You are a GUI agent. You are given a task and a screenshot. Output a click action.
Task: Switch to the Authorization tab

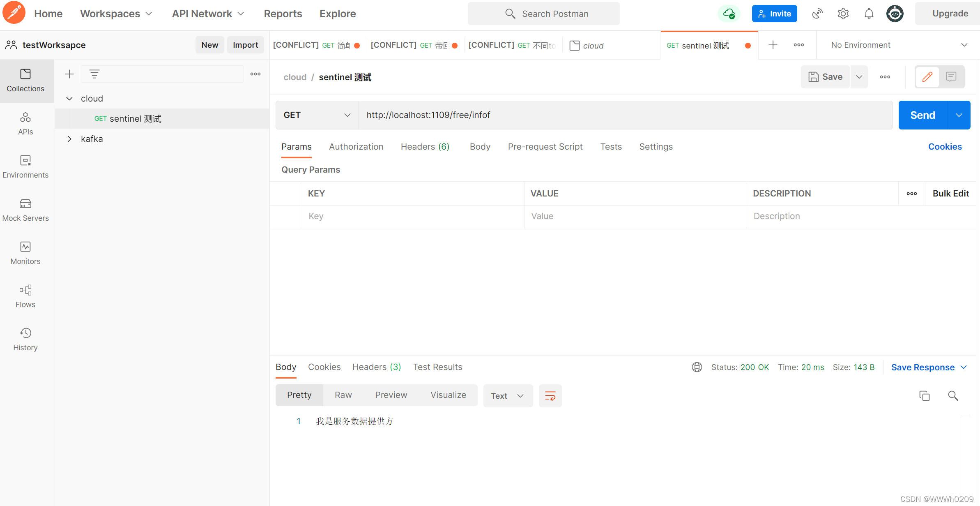pos(356,147)
